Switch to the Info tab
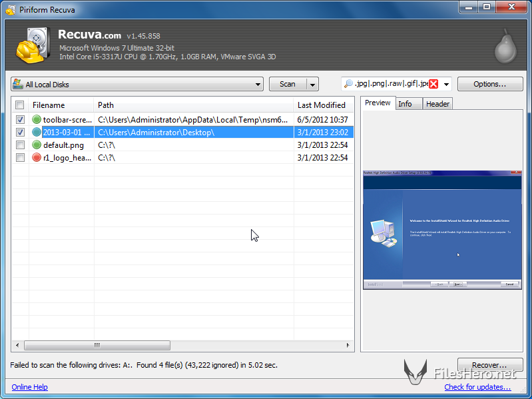The image size is (532, 399). coord(409,104)
